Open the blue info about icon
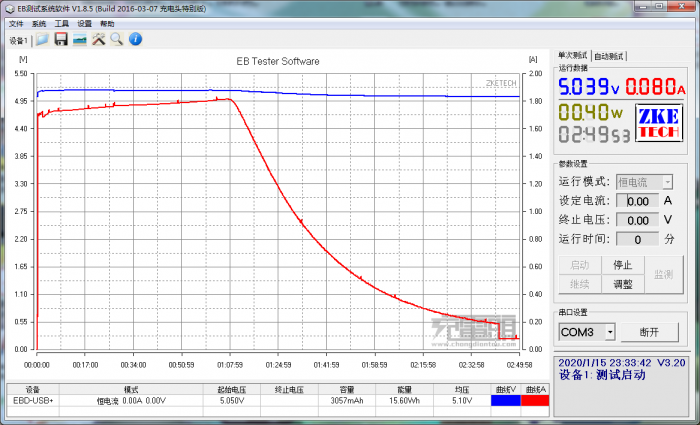The height and width of the screenshot is (425, 700). pos(135,39)
